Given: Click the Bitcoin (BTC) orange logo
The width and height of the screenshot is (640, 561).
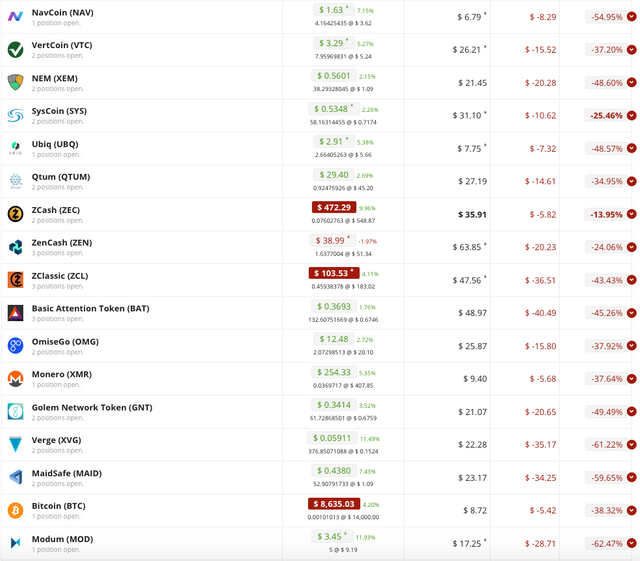Looking at the screenshot, I should pos(16,510).
